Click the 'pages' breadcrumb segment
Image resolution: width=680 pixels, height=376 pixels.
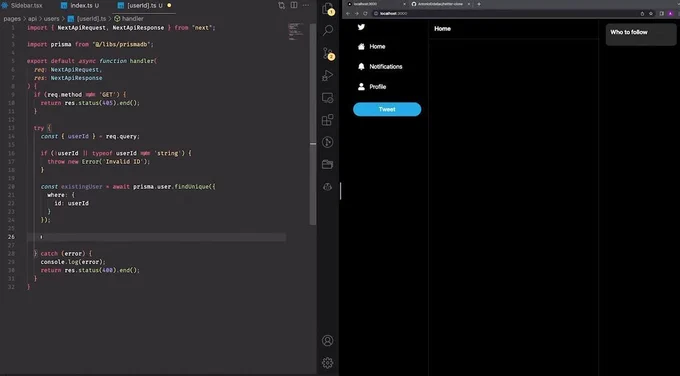[12, 19]
